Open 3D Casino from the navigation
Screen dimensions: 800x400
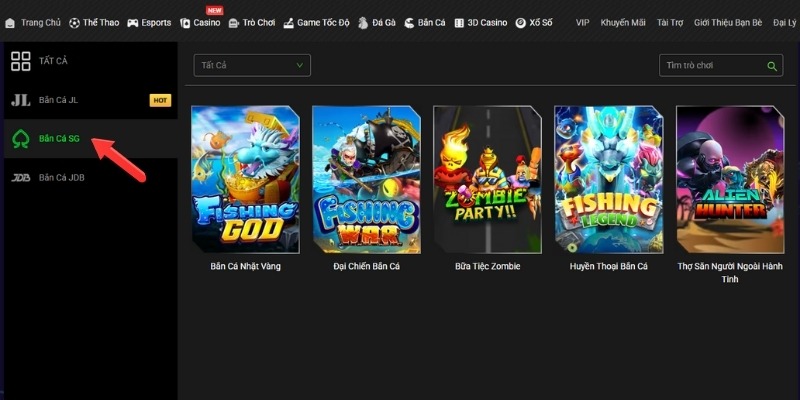point(487,22)
